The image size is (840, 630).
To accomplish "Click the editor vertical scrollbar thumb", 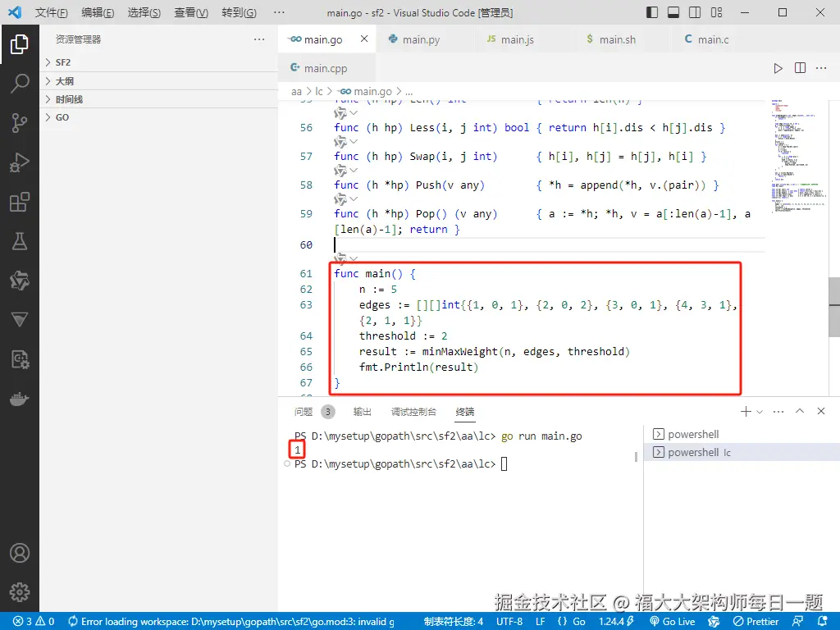I will [834, 307].
